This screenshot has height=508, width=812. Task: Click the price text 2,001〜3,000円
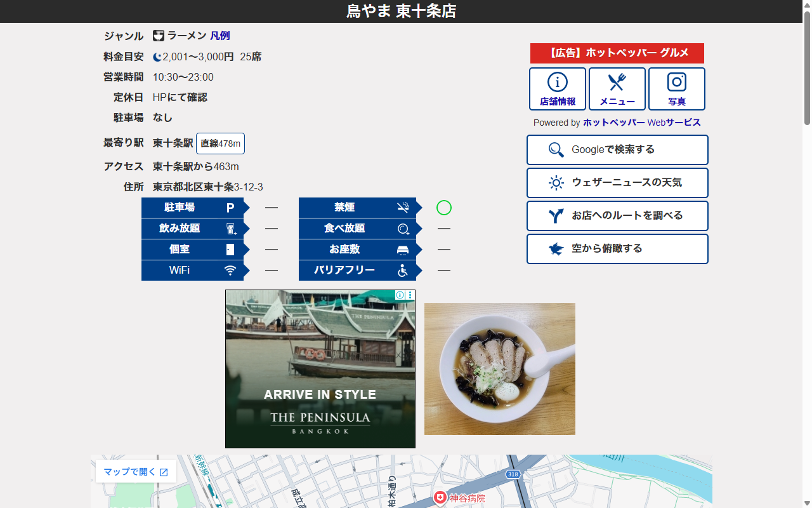point(199,57)
